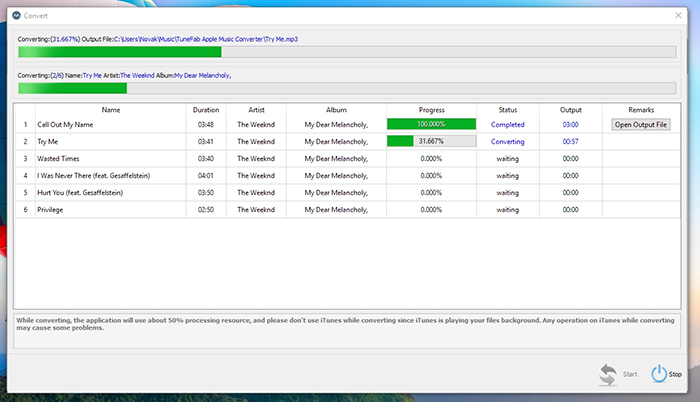The image size is (700, 402).
Task: Select Hurt You (feat. Gesaffelstein) track
Action: 80,193
